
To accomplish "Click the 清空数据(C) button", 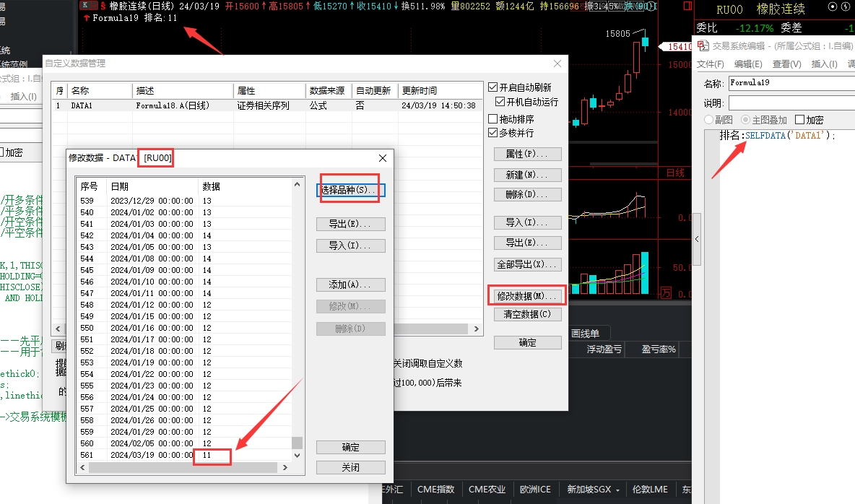I will pyautogui.click(x=527, y=314).
